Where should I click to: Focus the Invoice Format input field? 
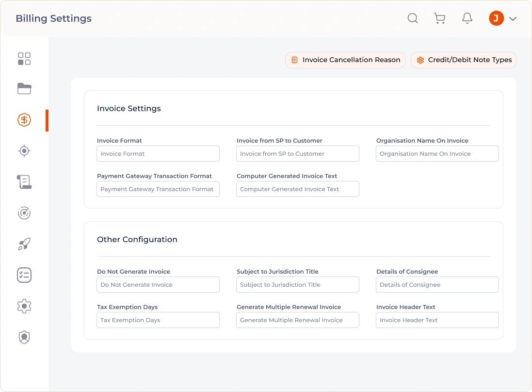click(x=158, y=154)
